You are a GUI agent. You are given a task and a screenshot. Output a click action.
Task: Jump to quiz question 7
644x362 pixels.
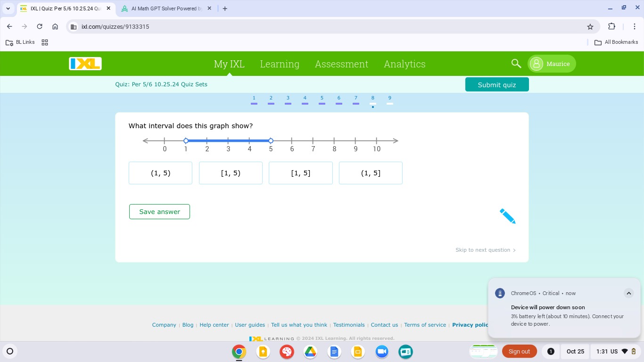coord(356,99)
